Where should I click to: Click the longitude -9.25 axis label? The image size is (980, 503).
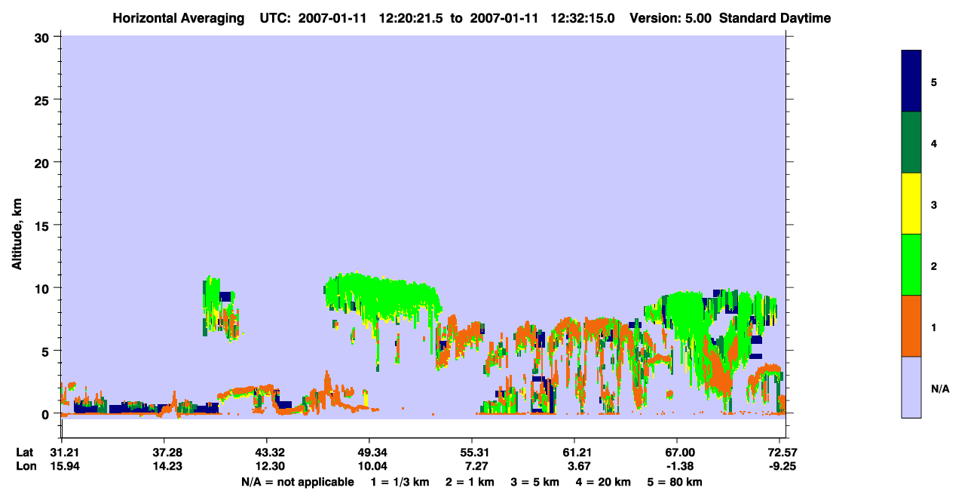[780, 466]
